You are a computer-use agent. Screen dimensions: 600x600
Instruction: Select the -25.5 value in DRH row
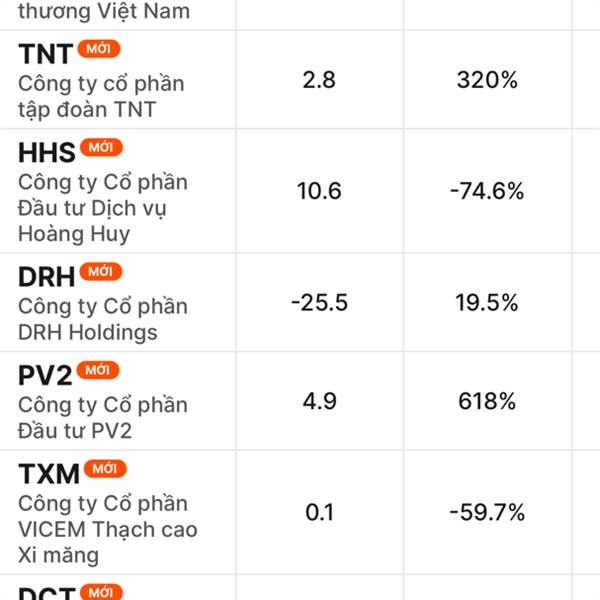pyautogui.click(x=319, y=303)
